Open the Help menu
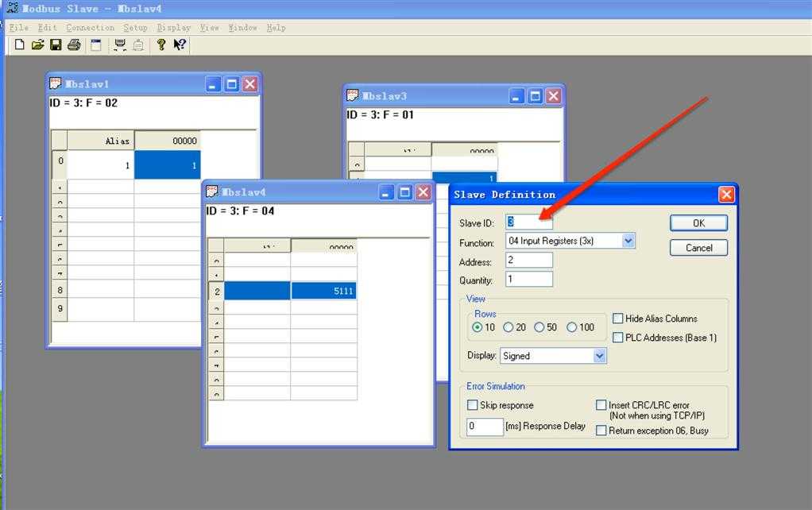This screenshot has width=812, height=510. 276,28
